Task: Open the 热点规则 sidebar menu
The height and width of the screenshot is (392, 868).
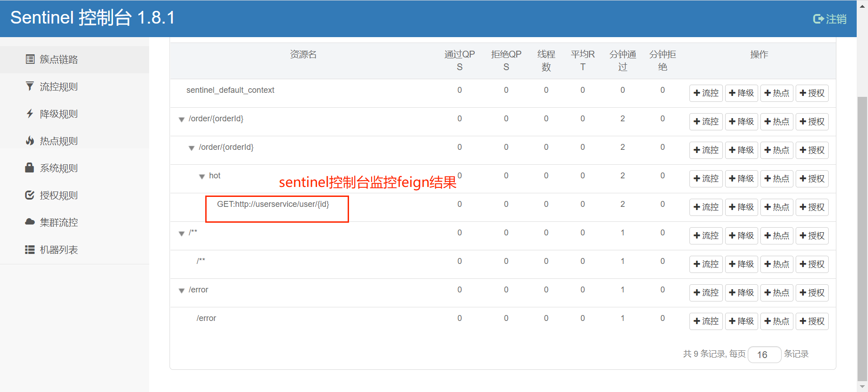Action: pos(75,141)
